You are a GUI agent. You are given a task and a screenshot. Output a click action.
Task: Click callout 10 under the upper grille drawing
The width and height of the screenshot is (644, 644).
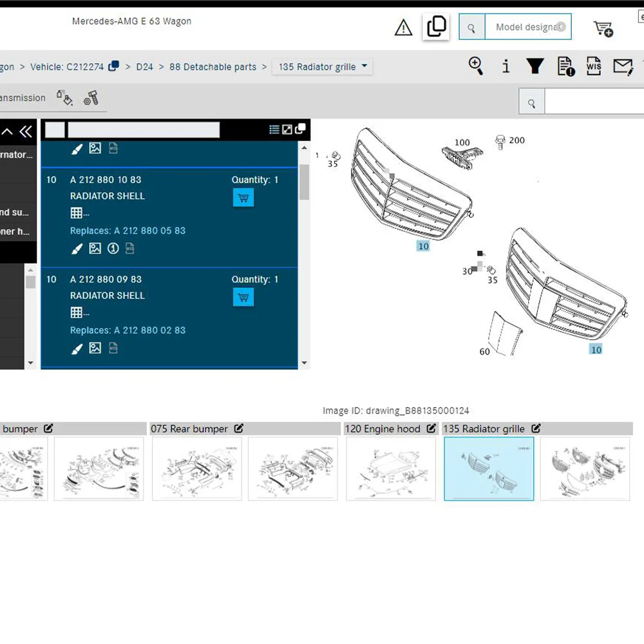coord(423,246)
